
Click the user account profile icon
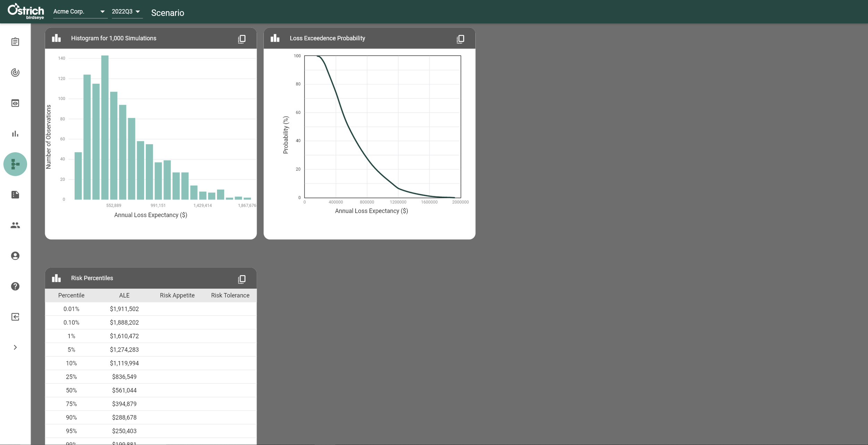tap(15, 256)
